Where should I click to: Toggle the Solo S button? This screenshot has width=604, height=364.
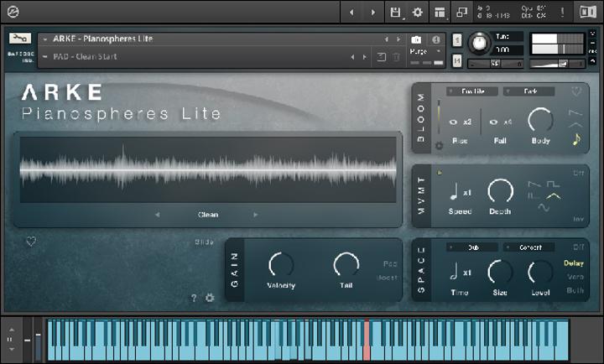(457, 39)
